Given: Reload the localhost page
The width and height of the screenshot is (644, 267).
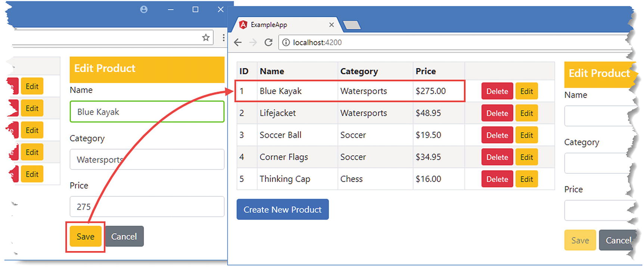Looking at the screenshot, I should [268, 42].
